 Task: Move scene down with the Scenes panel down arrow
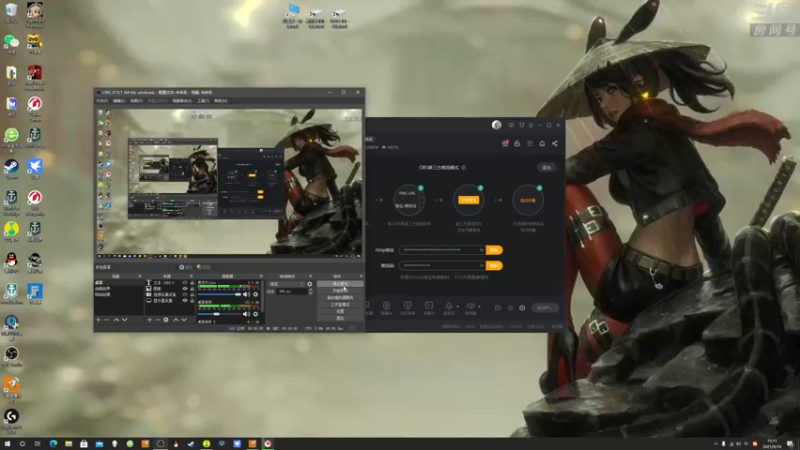tap(124, 320)
